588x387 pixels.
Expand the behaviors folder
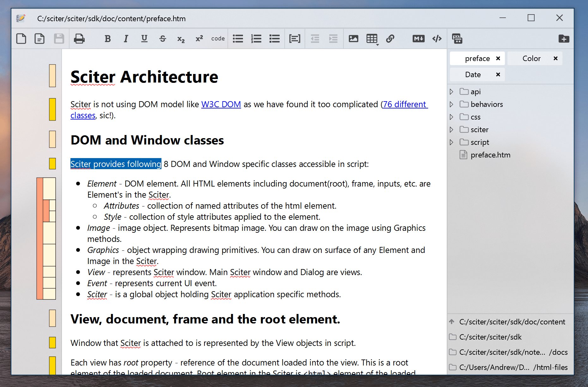(x=452, y=104)
